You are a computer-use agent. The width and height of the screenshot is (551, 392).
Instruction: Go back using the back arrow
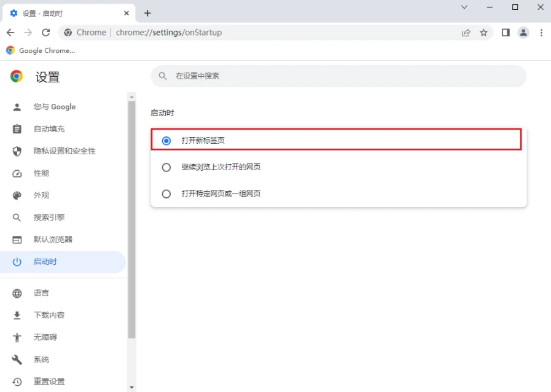[x=10, y=33]
